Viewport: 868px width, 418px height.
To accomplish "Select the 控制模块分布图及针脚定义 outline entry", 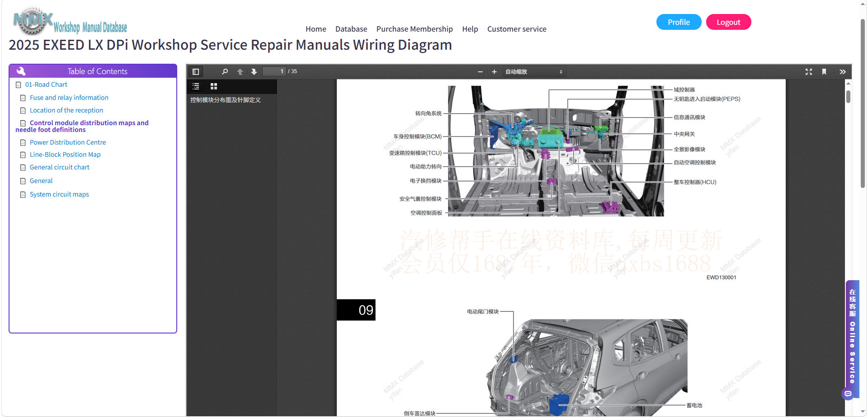I will pyautogui.click(x=226, y=100).
